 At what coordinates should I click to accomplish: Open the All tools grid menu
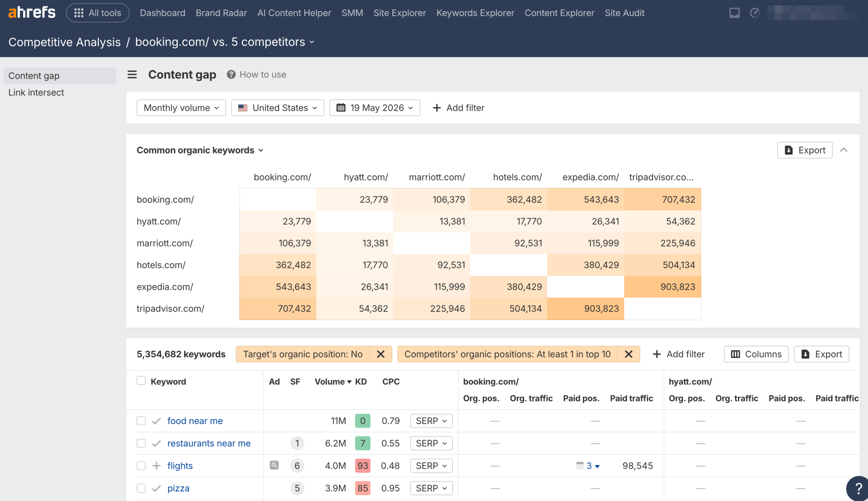(x=98, y=13)
